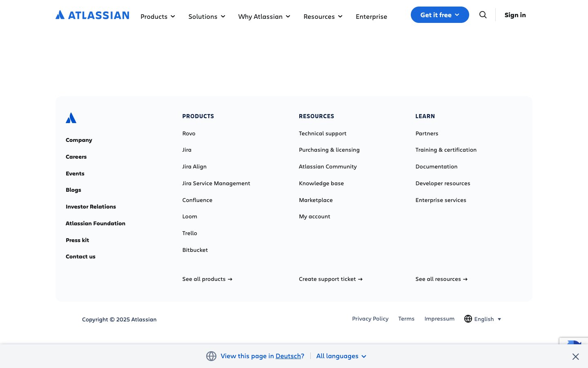Click the footer Atlassian triangle logo
The image size is (588, 368).
click(x=71, y=118)
